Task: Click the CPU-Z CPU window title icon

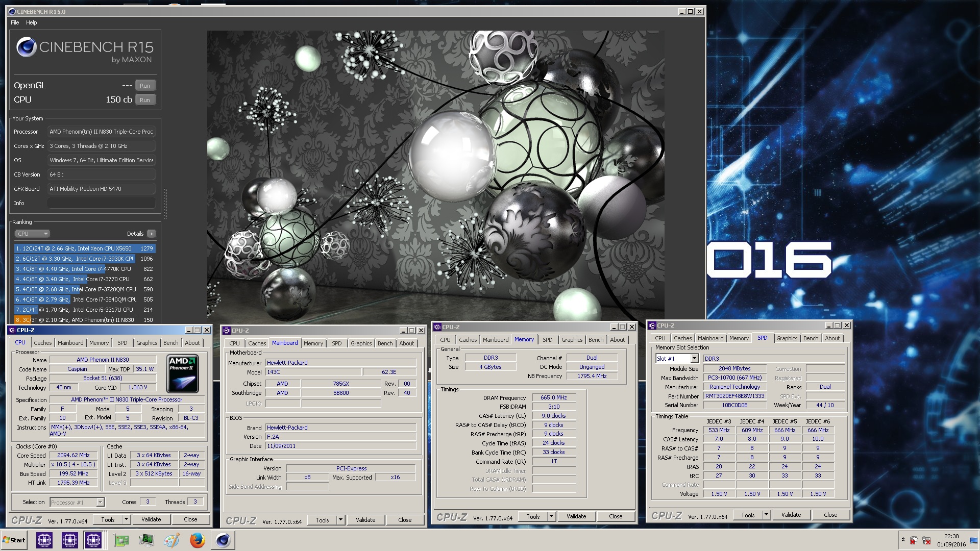Action: coord(12,330)
